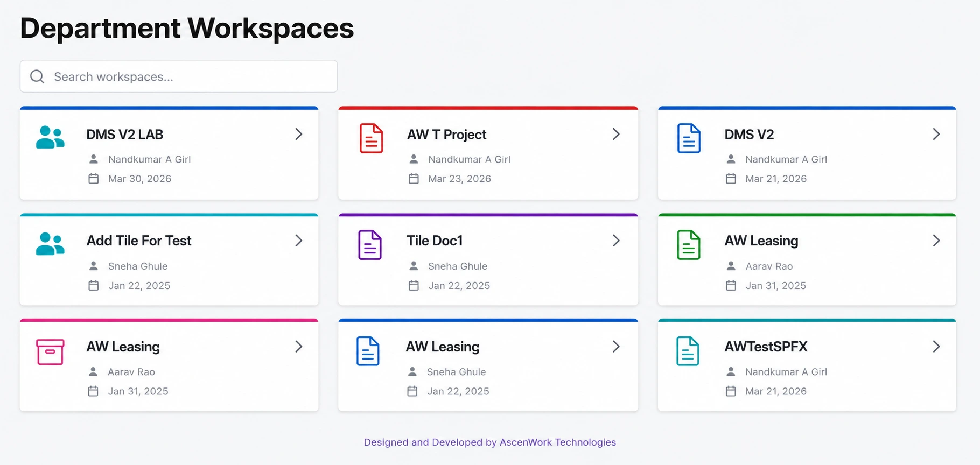Screen dimensions: 980x465
Task: Click the blue document icon on DMS V2 card
Action: [689, 138]
